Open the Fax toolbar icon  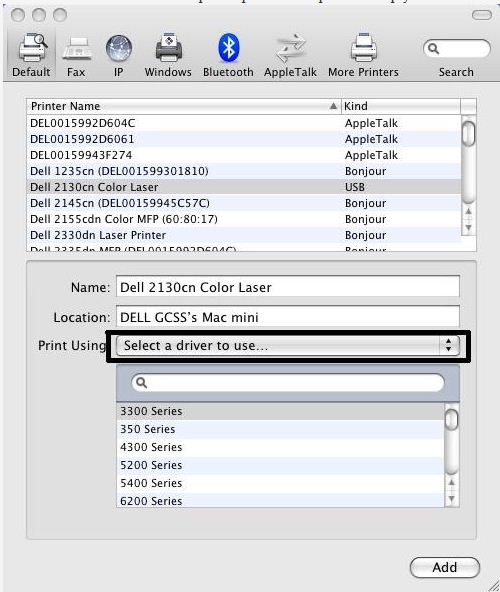(76, 54)
